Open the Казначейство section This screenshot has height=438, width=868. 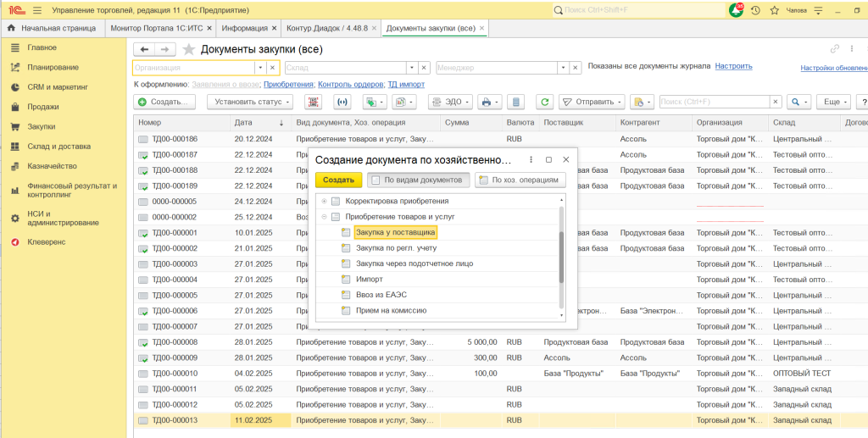coord(52,166)
